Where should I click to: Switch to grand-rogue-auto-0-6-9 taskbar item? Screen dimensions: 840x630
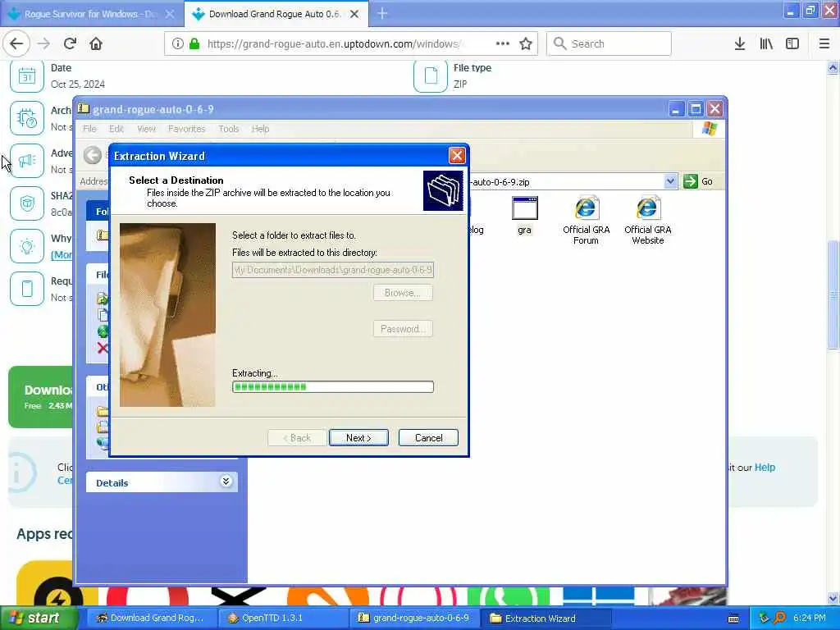414,618
